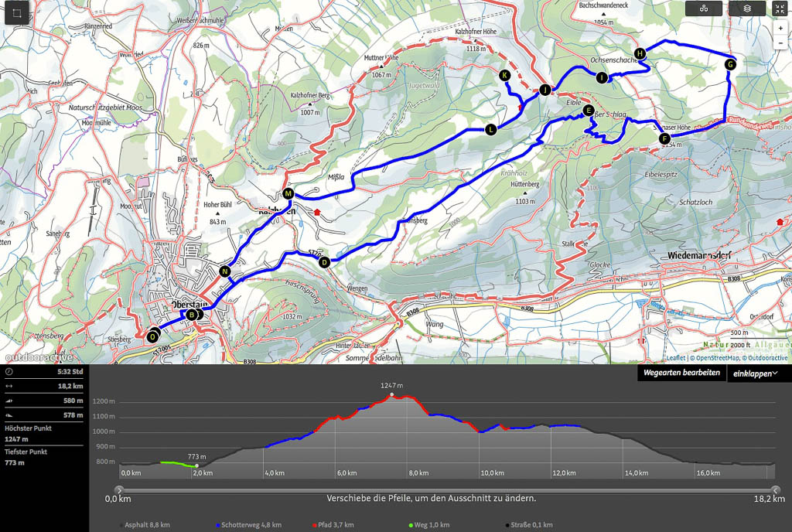792x532 pixels.
Task: Select waypoint marker G on the route
Action: (730, 65)
